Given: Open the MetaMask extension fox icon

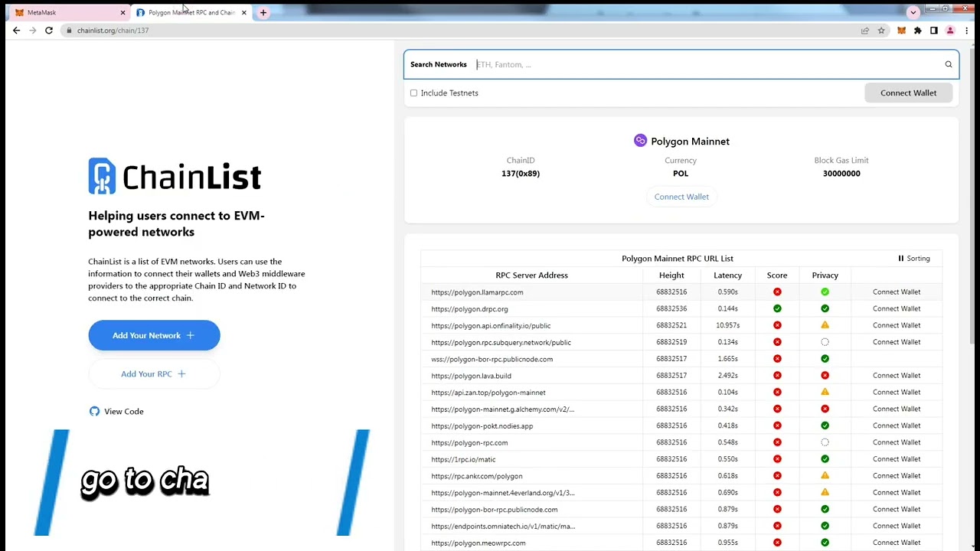Looking at the screenshot, I should [x=901, y=31].
